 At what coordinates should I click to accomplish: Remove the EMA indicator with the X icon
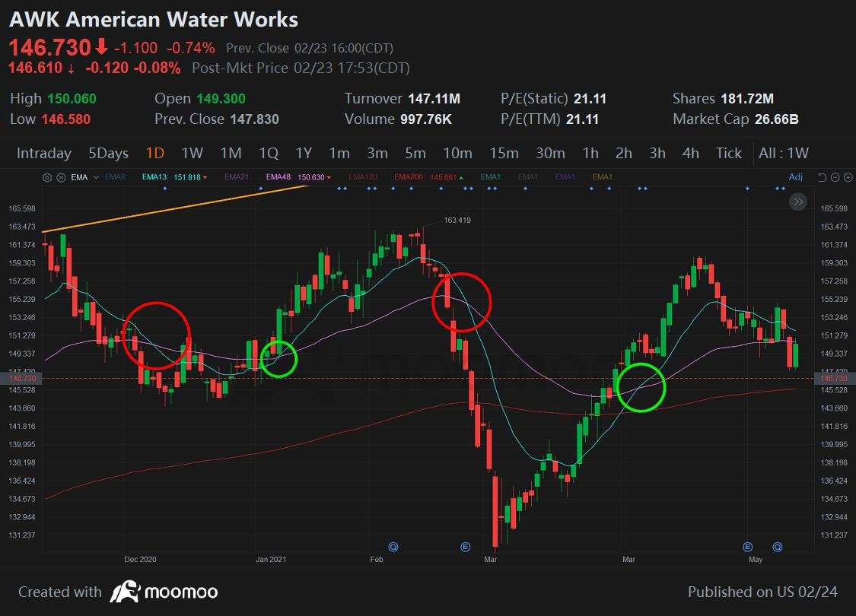61,177
